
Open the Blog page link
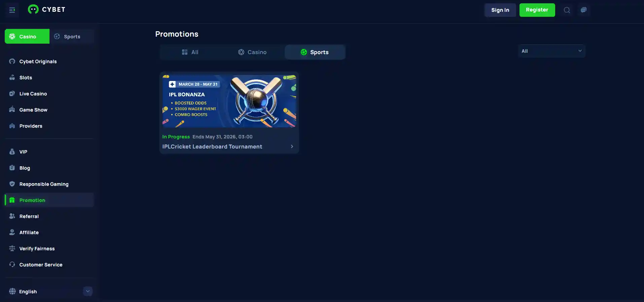tap(25, 168)
